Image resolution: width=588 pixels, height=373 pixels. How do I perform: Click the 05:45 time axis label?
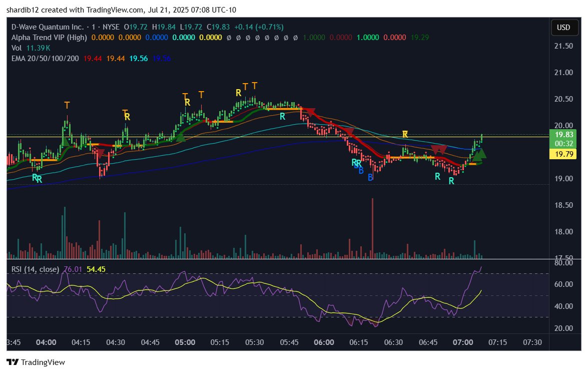click(289, 342)
